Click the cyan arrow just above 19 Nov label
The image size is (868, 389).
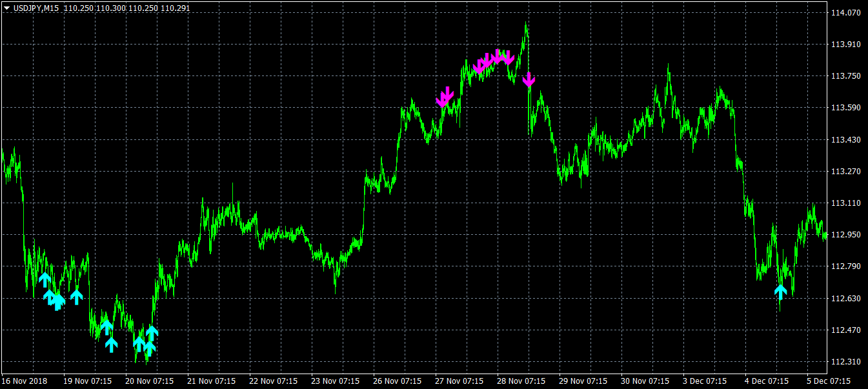coord(76,296)
